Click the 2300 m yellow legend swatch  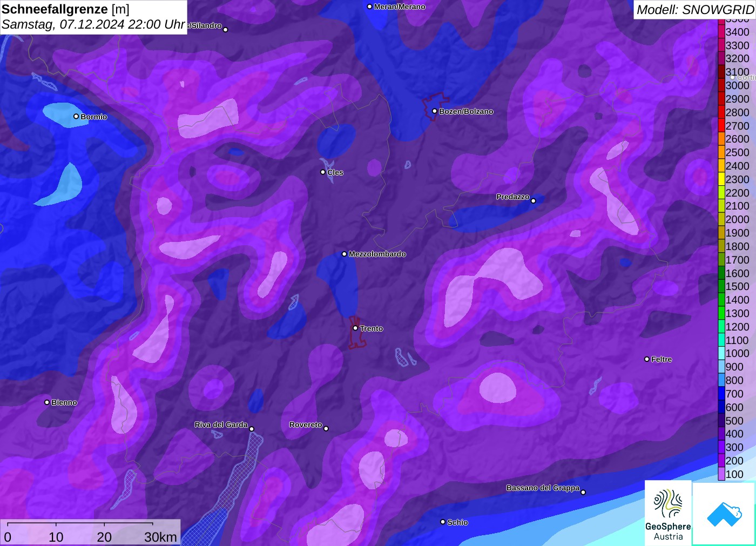(x=721, y=179)
